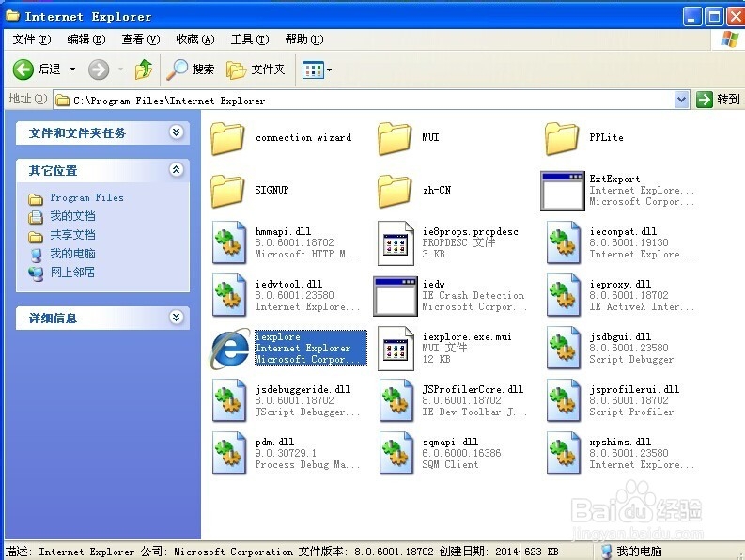745x560 pixels.
Task: Open the 帮助(H) menu
Action: tap(304, 39)
